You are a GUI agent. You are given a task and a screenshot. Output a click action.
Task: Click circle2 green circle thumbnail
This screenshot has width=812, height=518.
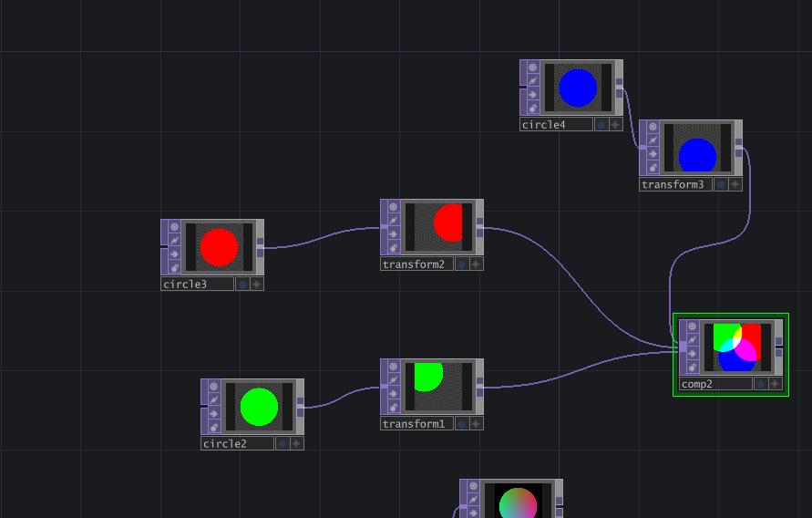pos(259,407)
